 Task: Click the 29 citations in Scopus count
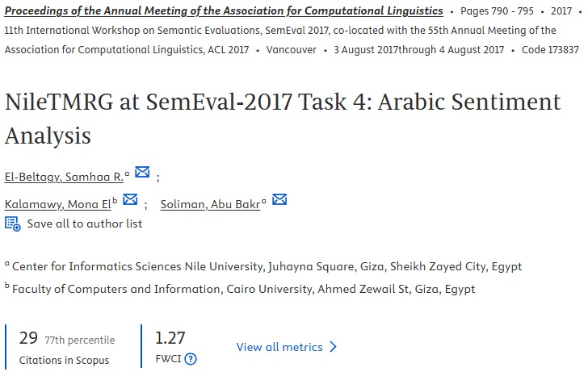[x=28, y=339]
